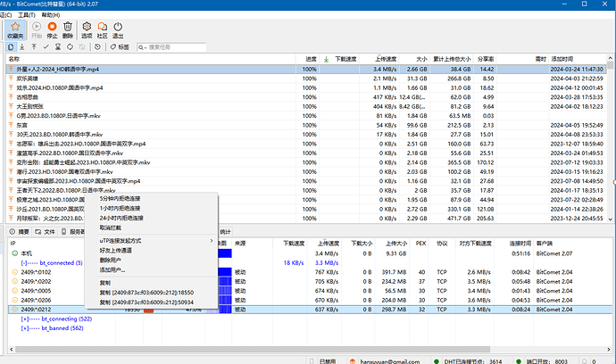This screenshot has width=616, height=364.
Task: Click the account avatar icon beside the email
Action: [353, 361]
